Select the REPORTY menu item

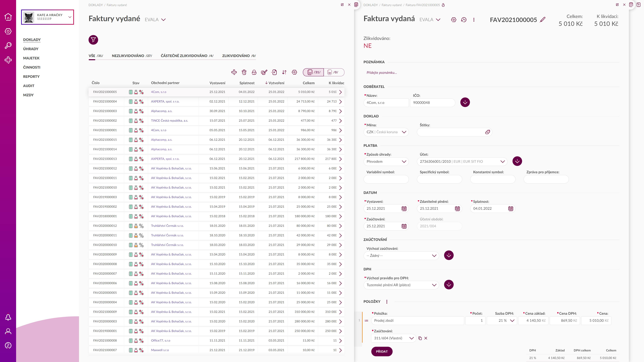(x=31, y=77)
